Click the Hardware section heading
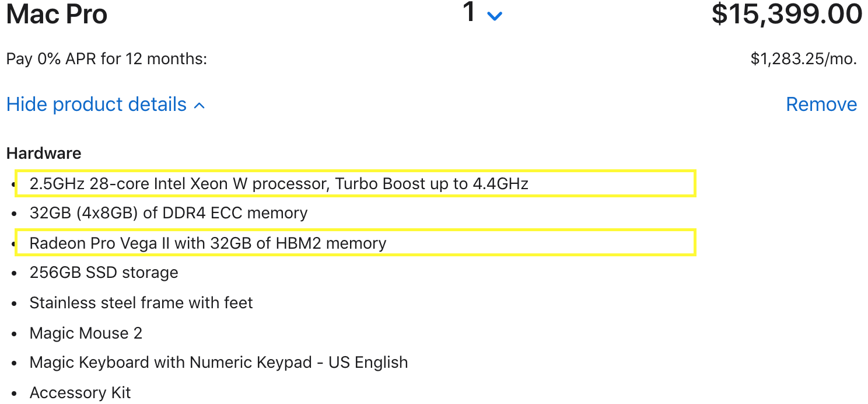 coord(44,154)
